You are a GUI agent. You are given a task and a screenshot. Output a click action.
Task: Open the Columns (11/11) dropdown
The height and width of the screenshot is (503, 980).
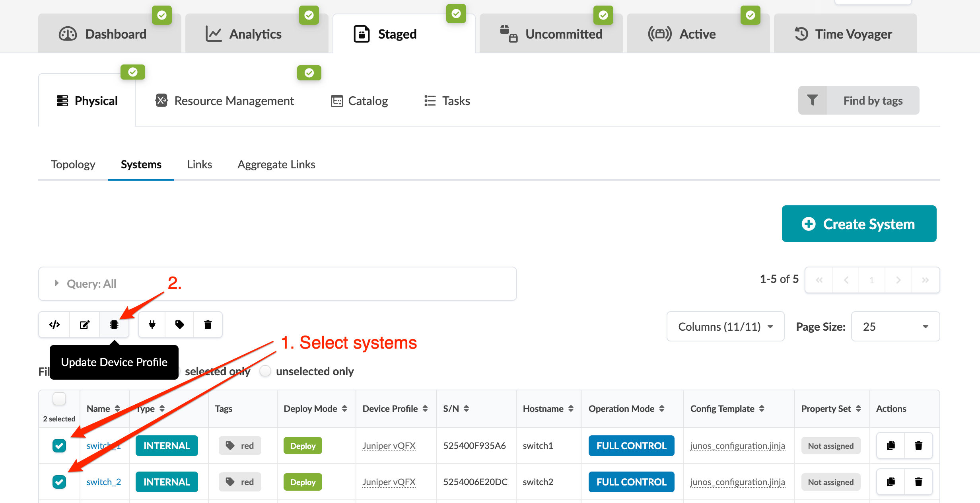725,327
